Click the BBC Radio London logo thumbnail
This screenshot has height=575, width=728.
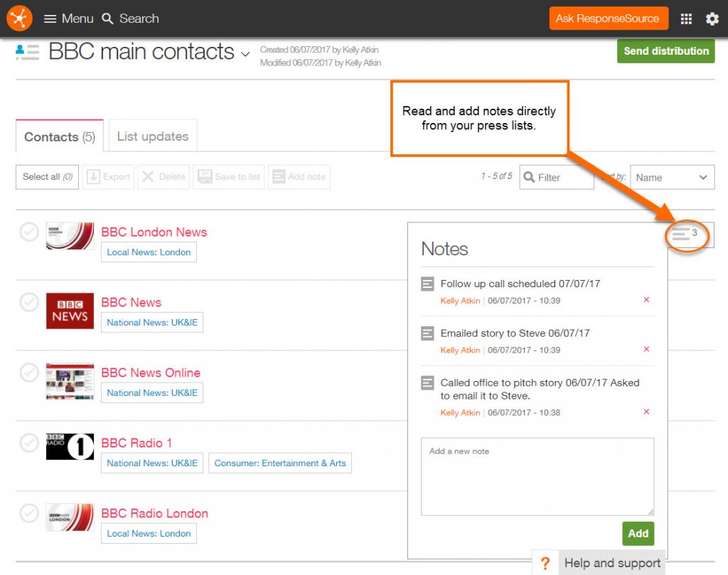(70, 517)
